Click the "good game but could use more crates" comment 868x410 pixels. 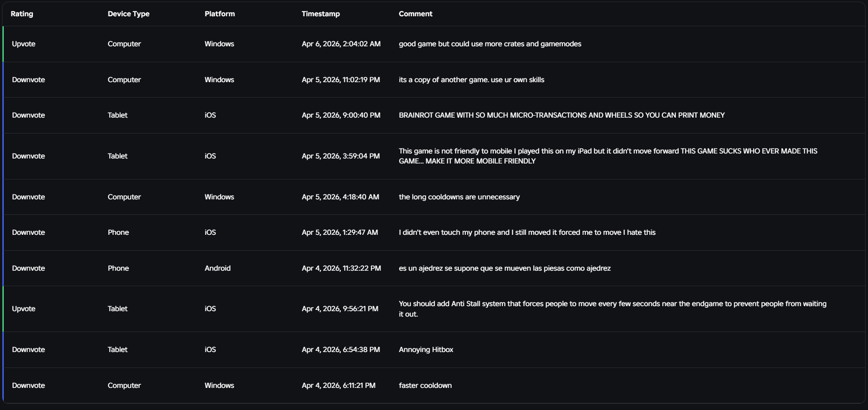490,44
